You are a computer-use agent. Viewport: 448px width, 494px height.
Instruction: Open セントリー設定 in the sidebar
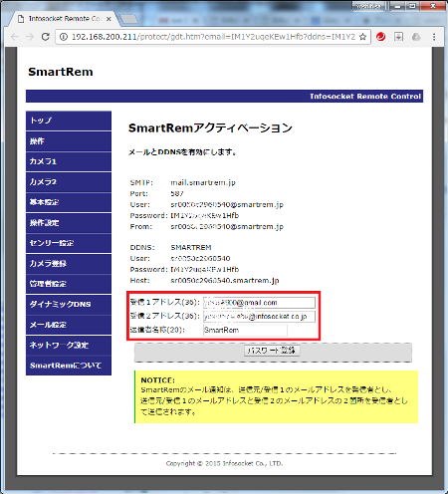tap(69, 243)
